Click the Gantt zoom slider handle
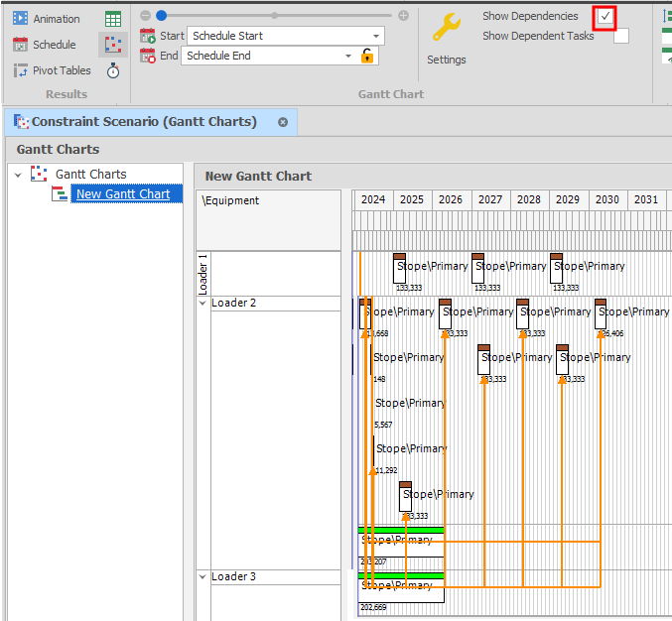This screenshot has width=672, height=621. click(x=162, y=15)
